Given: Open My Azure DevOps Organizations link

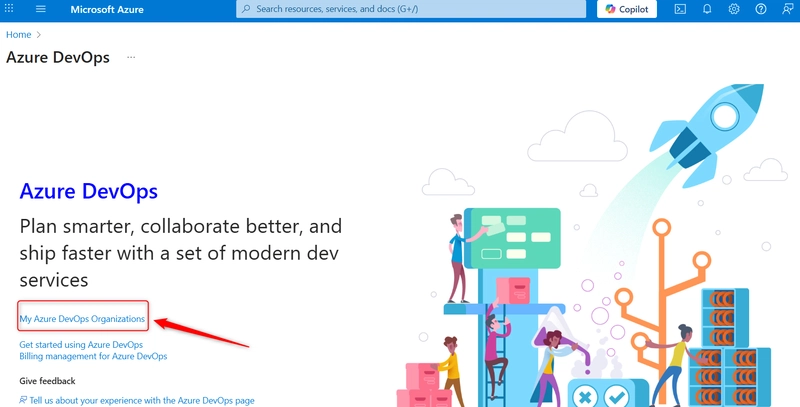Looking at the screenshot, I should (82, 319).
